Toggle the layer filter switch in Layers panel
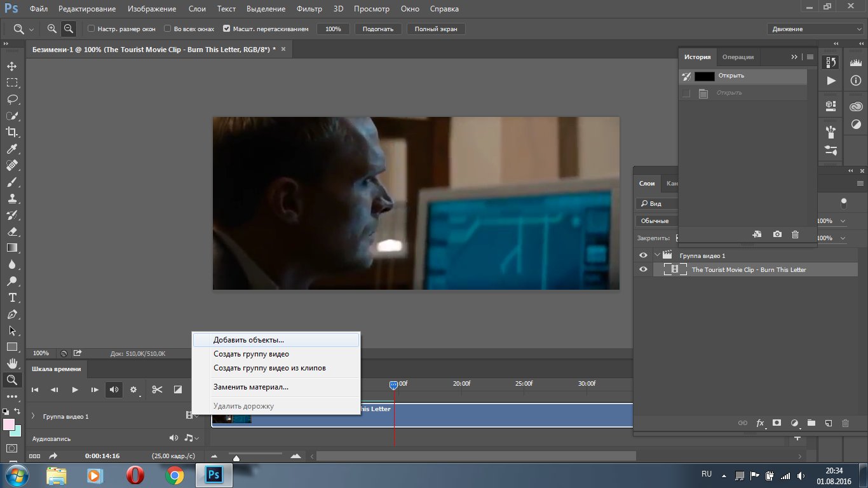The image size is (868, 488). [x=844, y=203]
